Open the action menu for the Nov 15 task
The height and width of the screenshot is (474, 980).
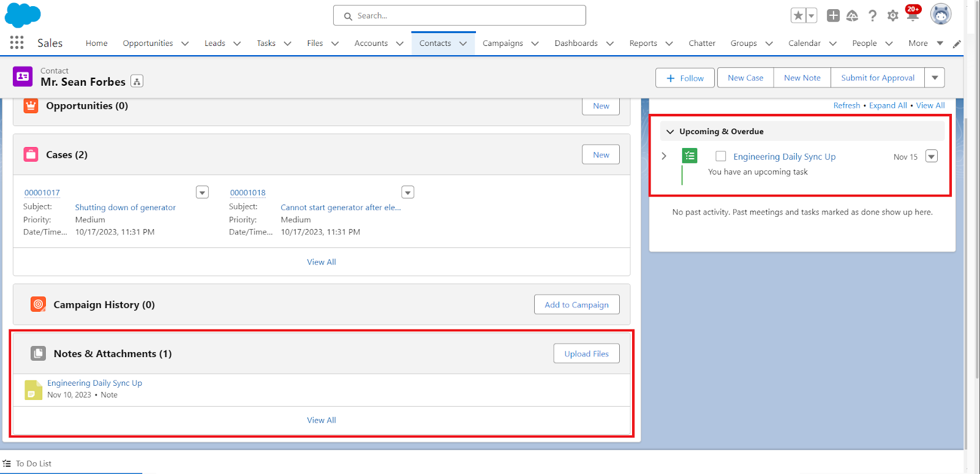point(932,156)
